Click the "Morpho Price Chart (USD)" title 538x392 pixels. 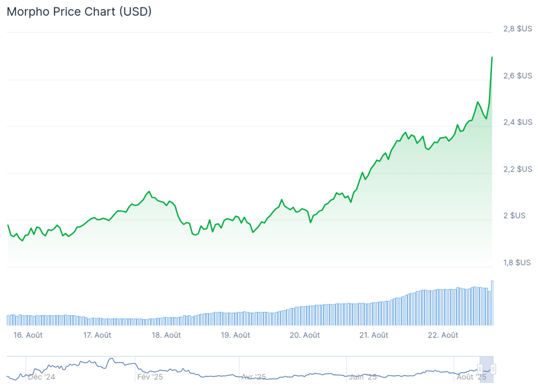click(x=79, y=12)
